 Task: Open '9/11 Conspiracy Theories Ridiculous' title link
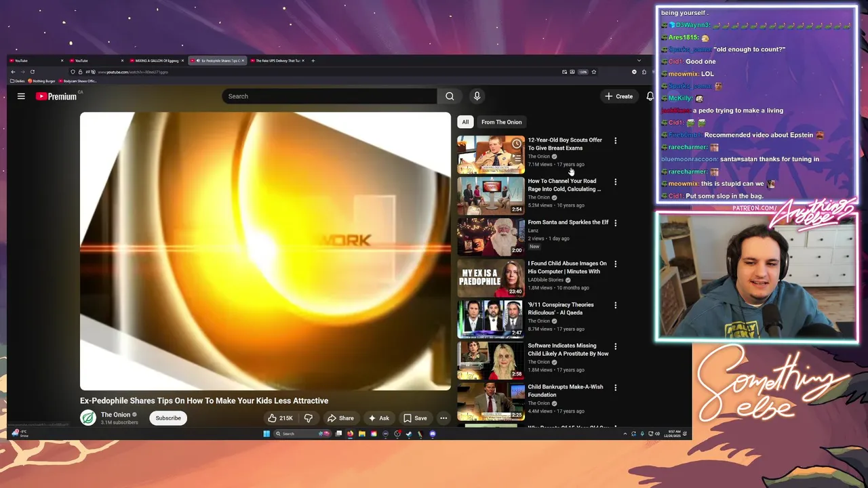[x=561, y=308]
